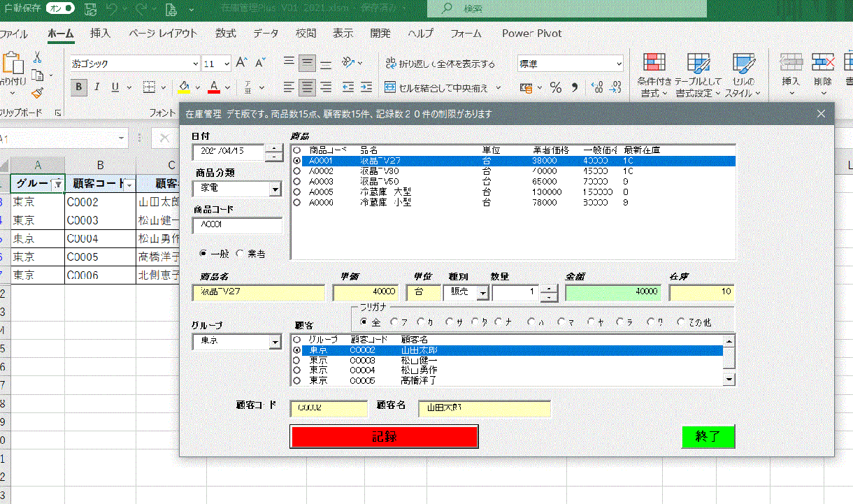Select フリガナ filter その他 radio button

[x=682, y=322]
